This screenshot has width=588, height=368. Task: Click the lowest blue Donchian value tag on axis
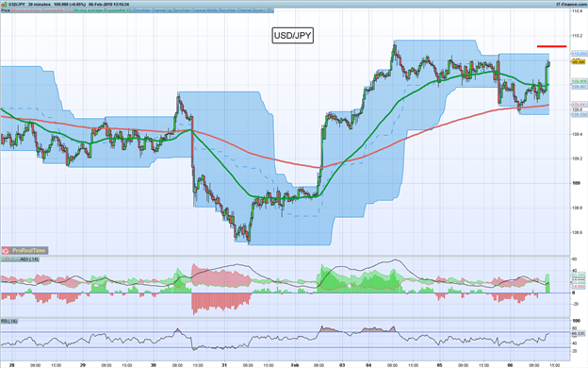click(x=580, y=114)
